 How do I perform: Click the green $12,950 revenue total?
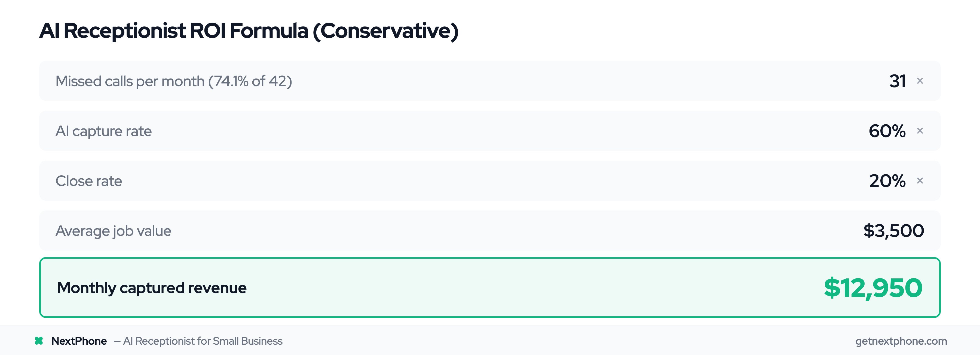coord(873,288)
